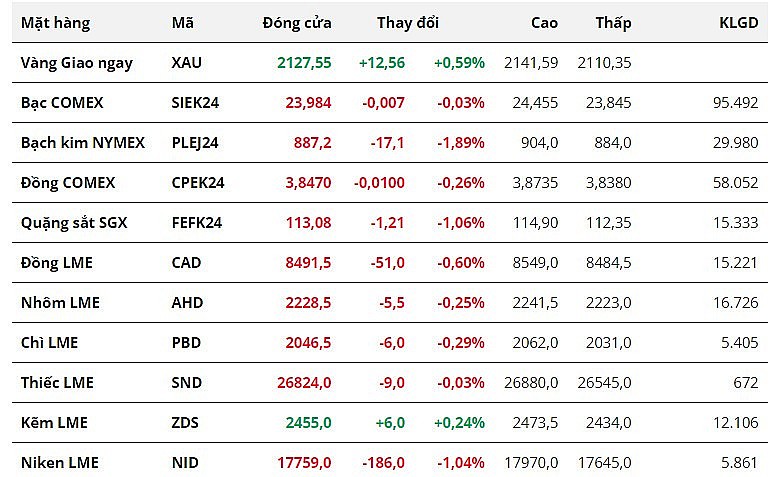The image size is (779, 477).
Task: Click the "Mặt hàng" column header
Action: pyautogui.click(x=54, y=22)
